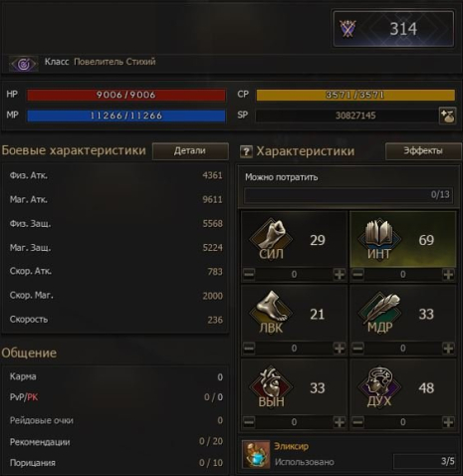Image resolution: width=463 pixels, height=476 pixels.
Task: Increase СИЛ with the plus button
Action: pyautogui.click(x=340, y=274)
